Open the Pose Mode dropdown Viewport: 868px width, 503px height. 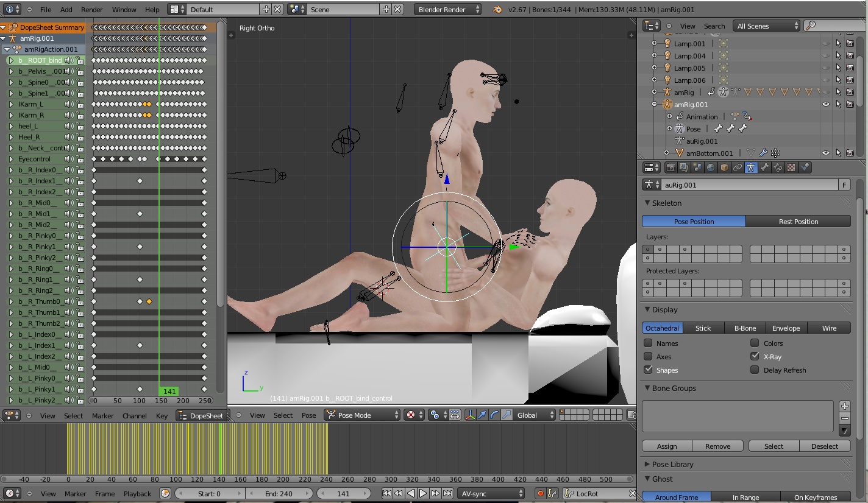click(362, 415)
